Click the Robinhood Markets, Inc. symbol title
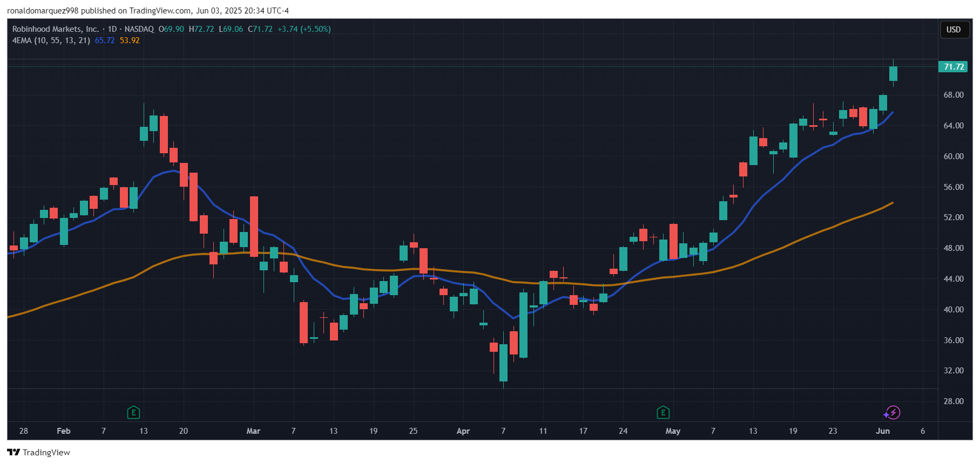980x464 pixels. pos(56,29)
